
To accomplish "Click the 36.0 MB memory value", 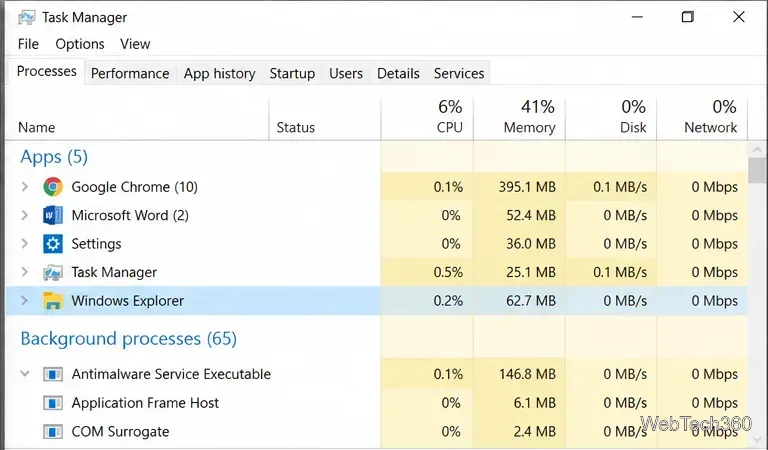I will 531,244.
